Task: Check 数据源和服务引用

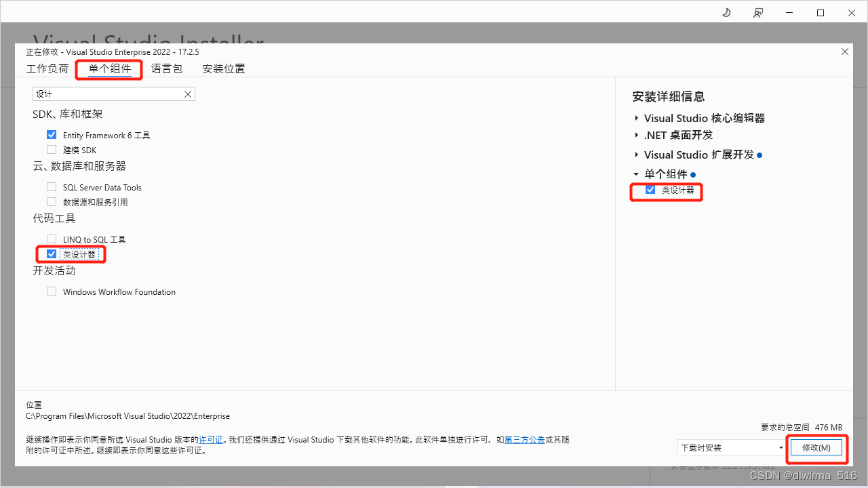Action: [x=52, y=201]
